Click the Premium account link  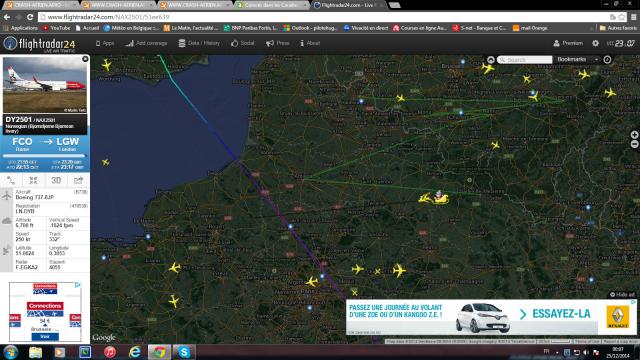(568, 43)
